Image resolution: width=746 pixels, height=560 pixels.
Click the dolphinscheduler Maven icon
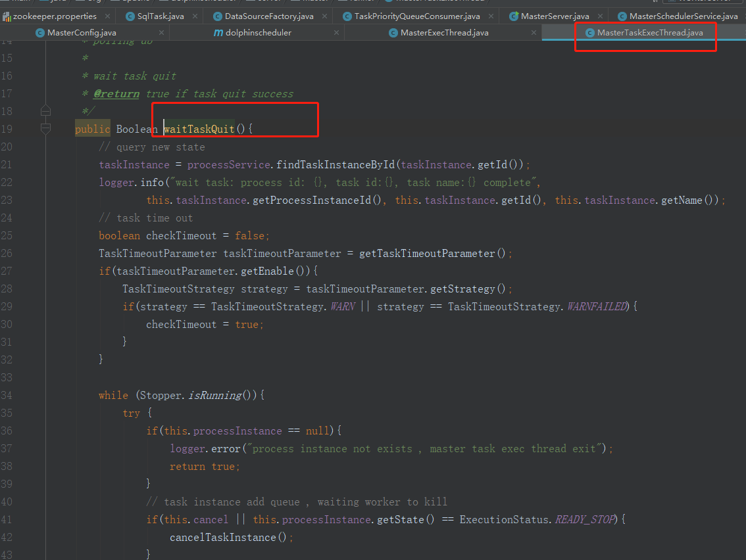(218, 33)
